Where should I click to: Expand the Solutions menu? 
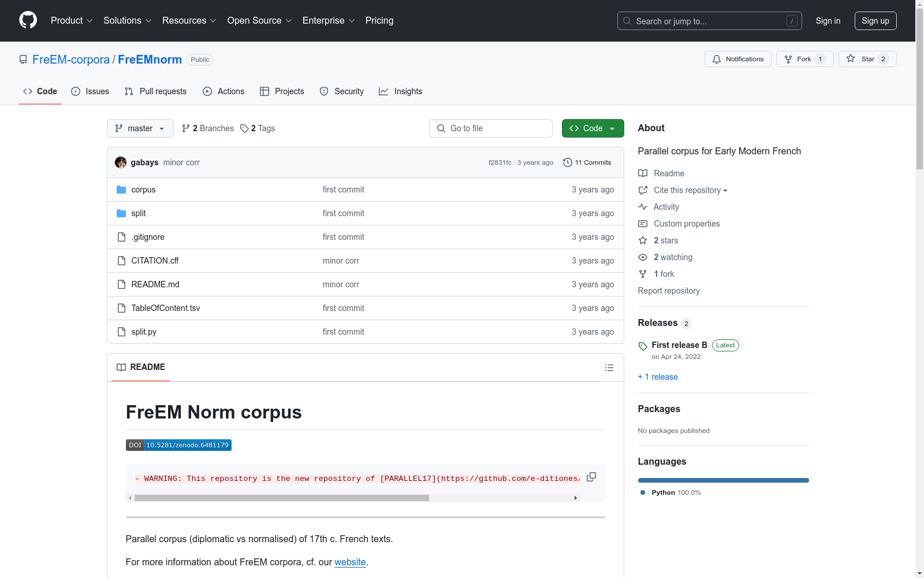(x=128, y=20)
